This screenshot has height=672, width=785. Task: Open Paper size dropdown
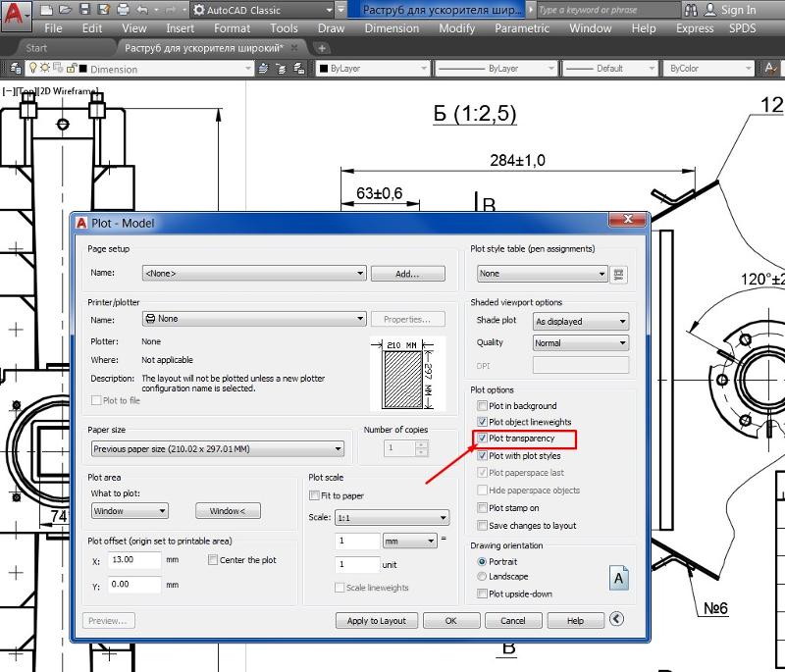tap(218, 449)
